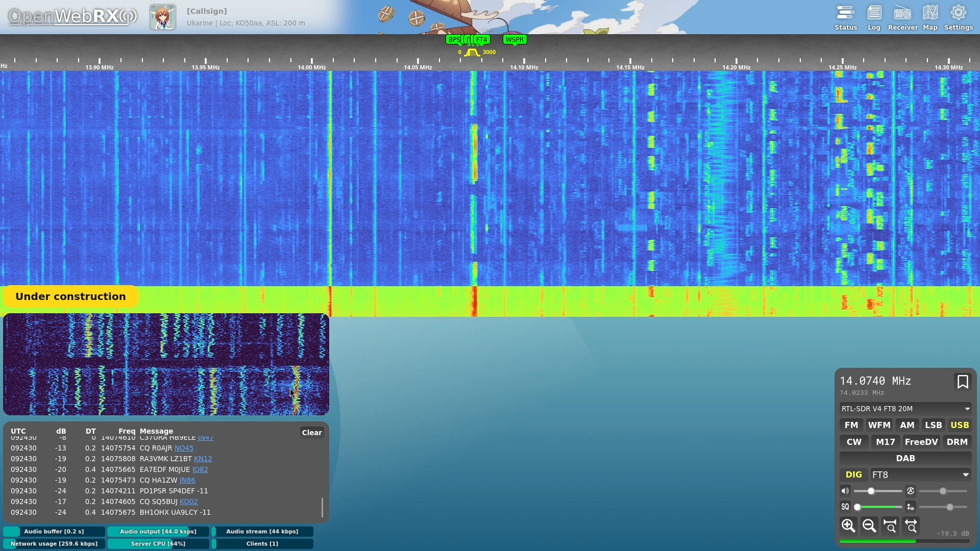The height and width of the screenshot is (551, 980).
Task: Select the LSB modulation mode
Action: [x=933, y=425]
